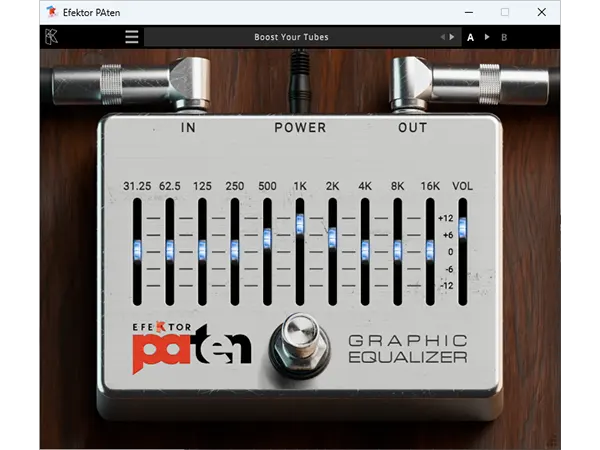Toggle the bypass footswitch
The width and height of the screenshot is (600, 450).
(300, 346)
